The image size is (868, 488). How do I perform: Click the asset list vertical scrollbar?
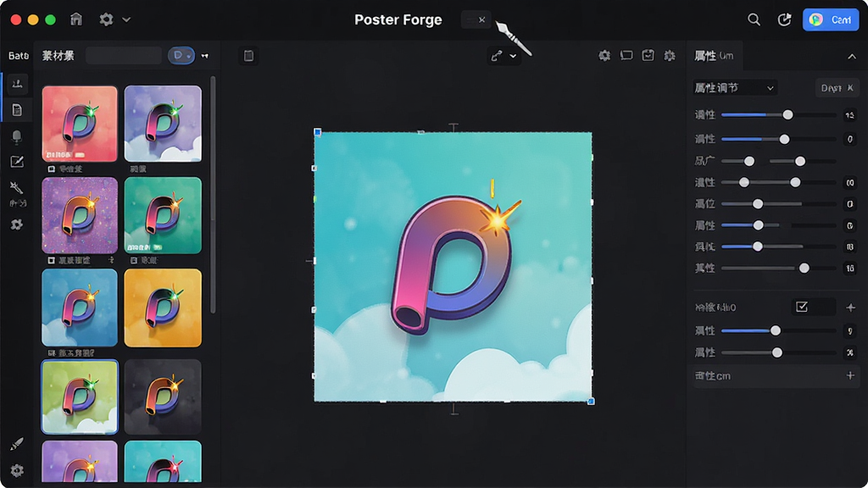click(213, 195)
